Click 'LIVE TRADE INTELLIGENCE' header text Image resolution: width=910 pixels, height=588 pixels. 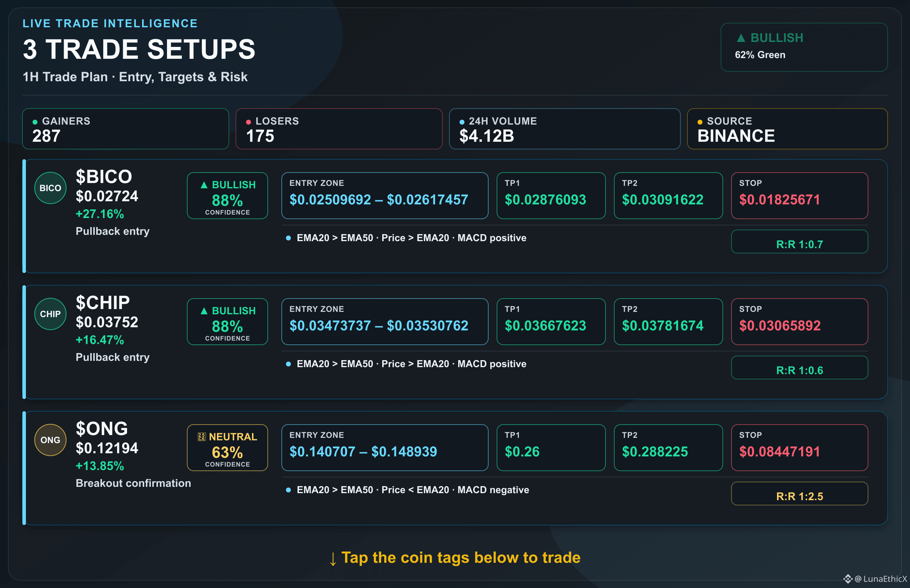110,23
